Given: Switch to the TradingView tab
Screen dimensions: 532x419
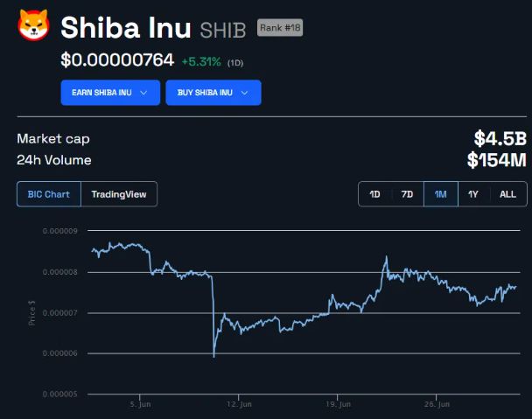Looking at the screenshot, I should 119,194.
